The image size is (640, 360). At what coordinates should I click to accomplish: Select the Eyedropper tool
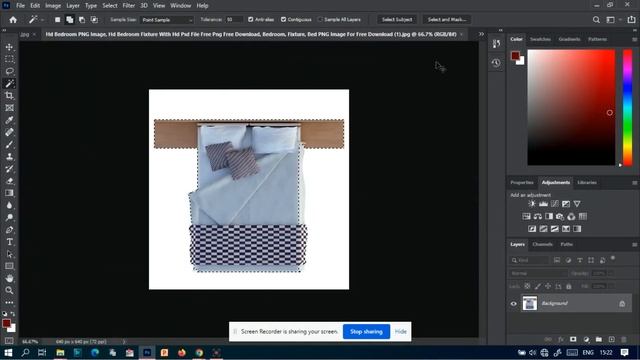tap(9, 120)
